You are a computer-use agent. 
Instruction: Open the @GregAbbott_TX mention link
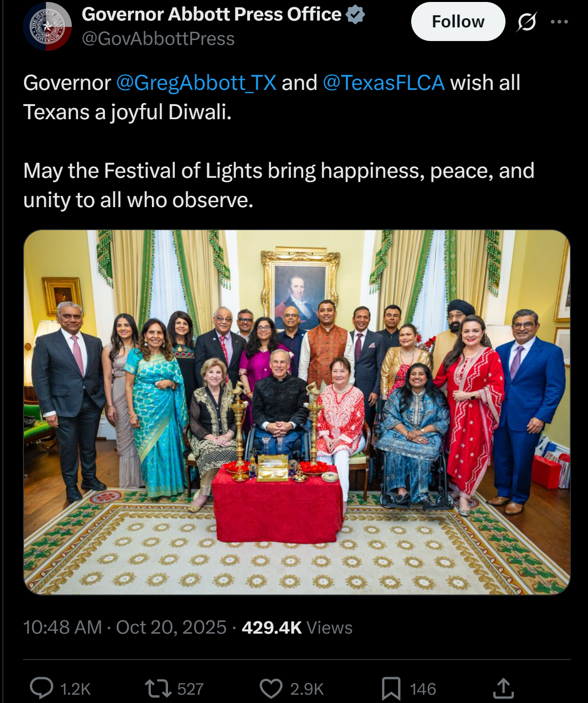coord(196,83)
